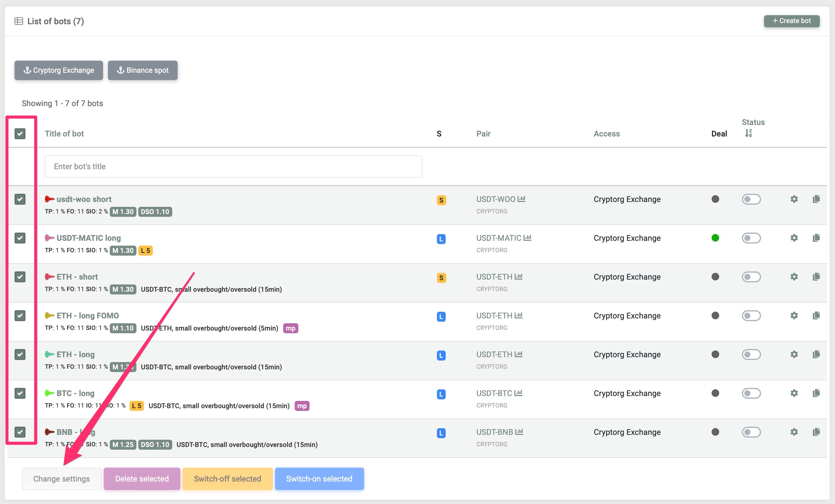Enable the ETH - short status switch
835x504 pixels.
tap(751, 277)
